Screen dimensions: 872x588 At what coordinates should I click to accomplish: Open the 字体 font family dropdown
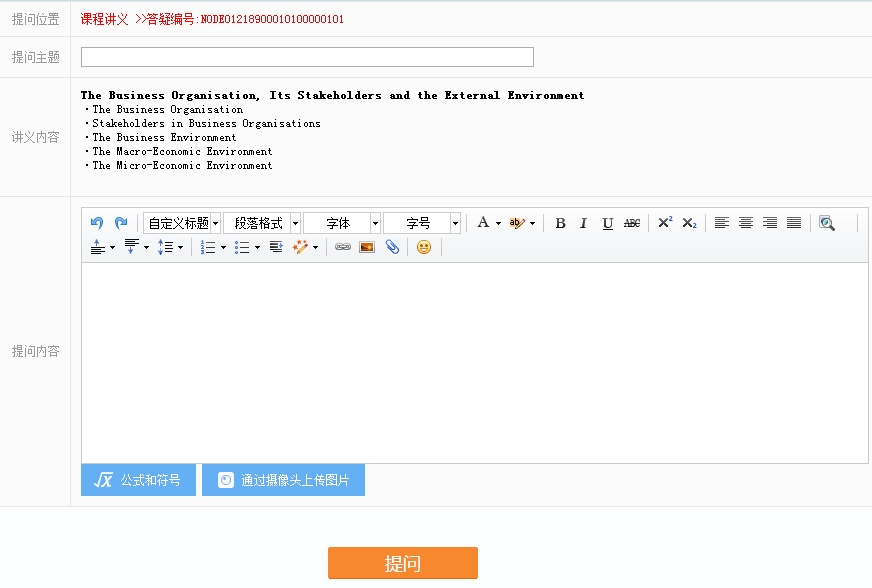(342, 223)
